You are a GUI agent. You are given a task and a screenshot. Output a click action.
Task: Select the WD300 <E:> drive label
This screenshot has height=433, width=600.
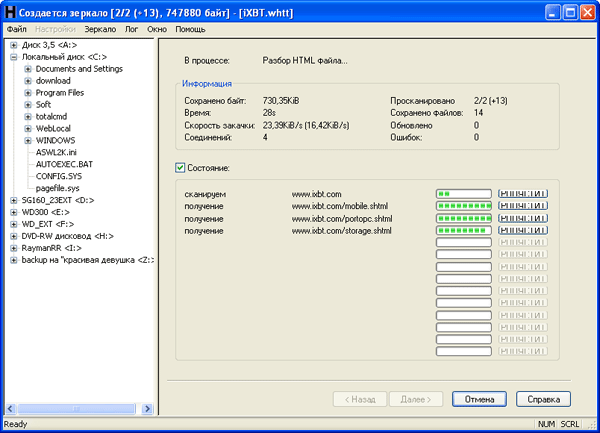pyautogui.click(x=46, y=212)
